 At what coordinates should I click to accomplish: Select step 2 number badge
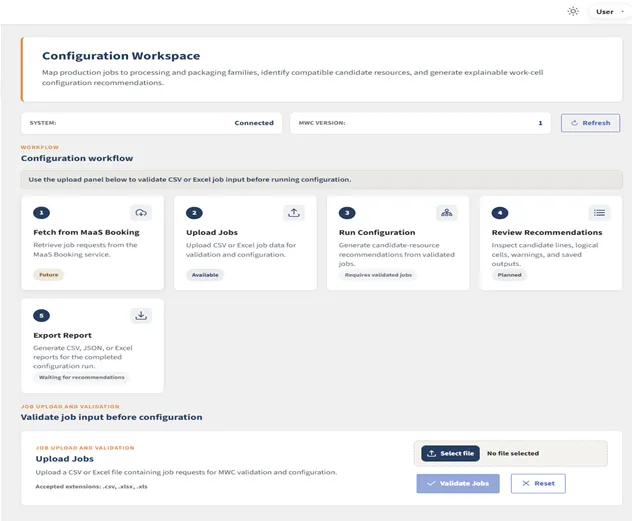[194, 213]
